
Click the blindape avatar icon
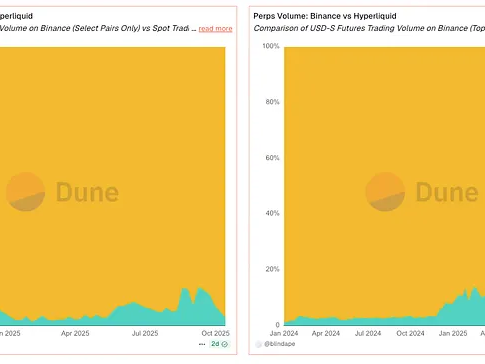pos(258,344)
